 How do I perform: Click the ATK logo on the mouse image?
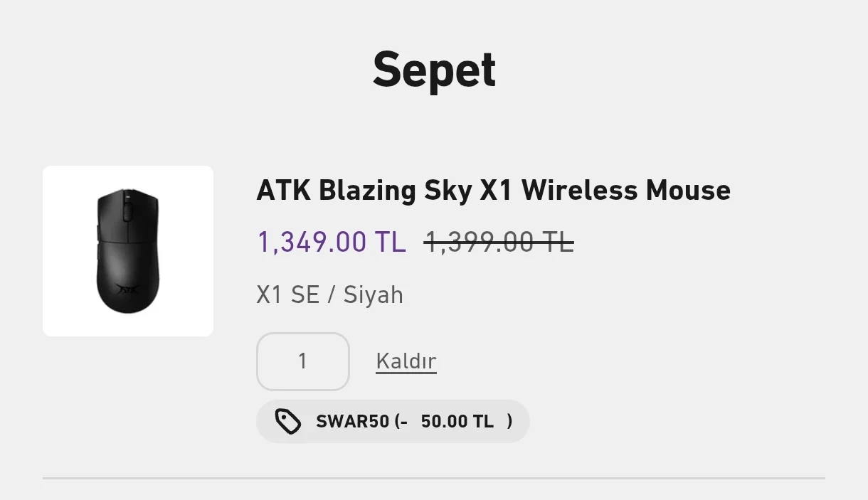[x=128, y=289]
